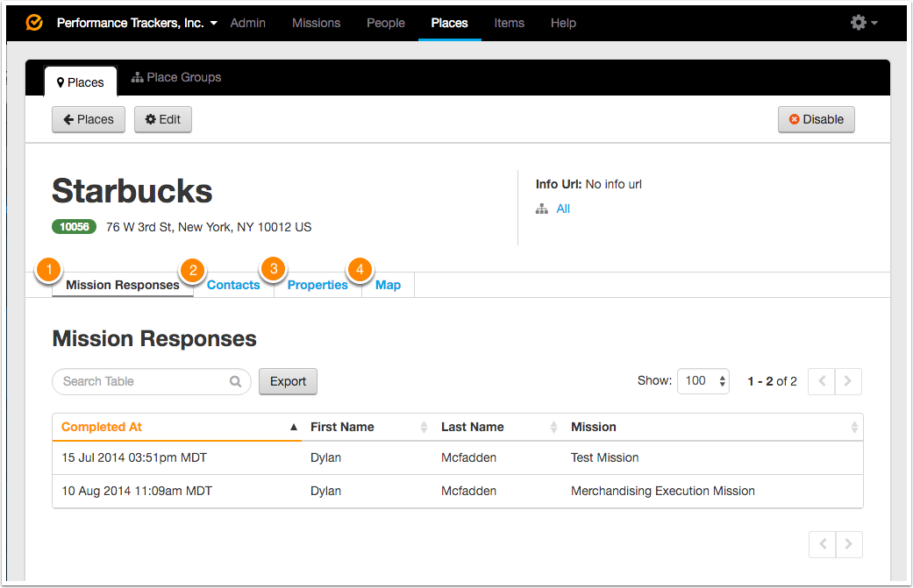The height and width of the screenshot is (588, 913).
Task: Open the Help menu
Action: 563,23
